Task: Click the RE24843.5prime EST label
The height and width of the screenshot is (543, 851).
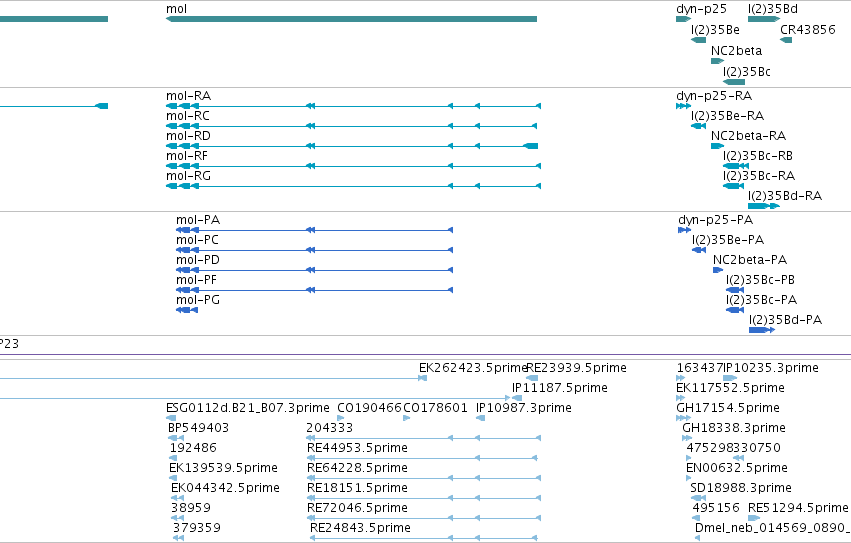Action: (x=360, y=529)
